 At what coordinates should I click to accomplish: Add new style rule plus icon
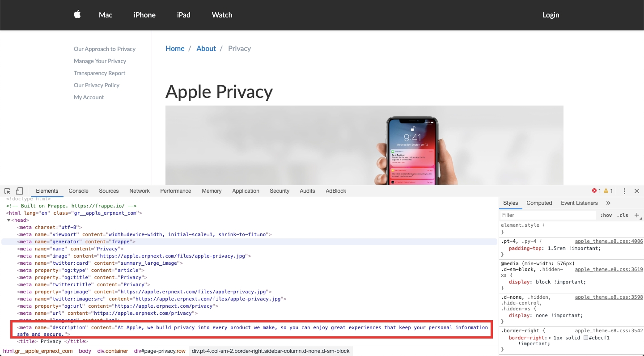point(637,215)
